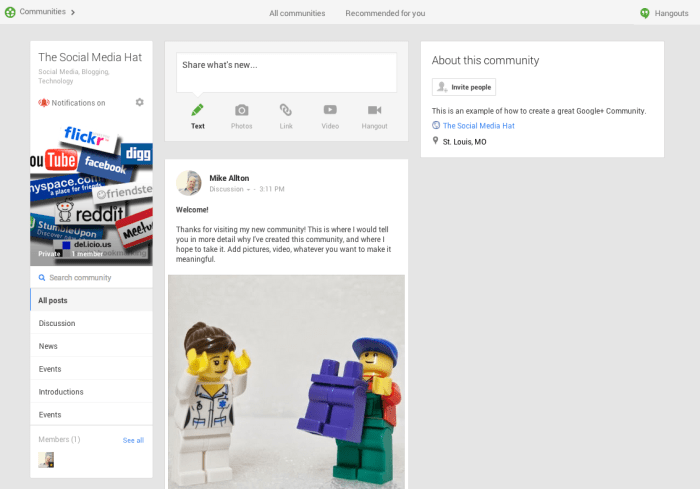The height and width of the screenshot is (489, 700).
Task: Switch to All communities tab
Action: click(x=297, y=13)
